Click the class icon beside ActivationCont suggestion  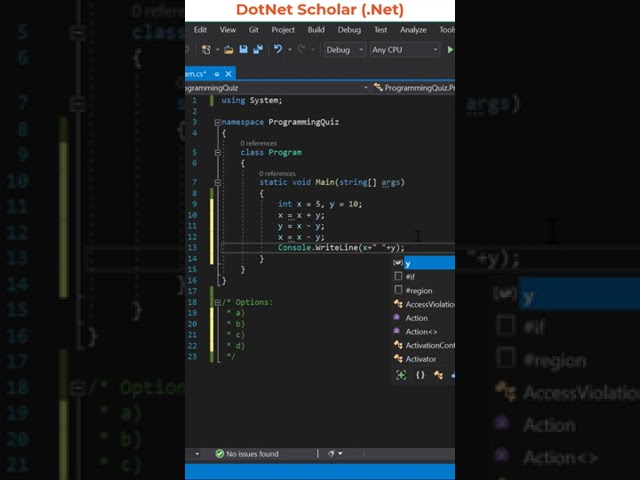(398, 345)
